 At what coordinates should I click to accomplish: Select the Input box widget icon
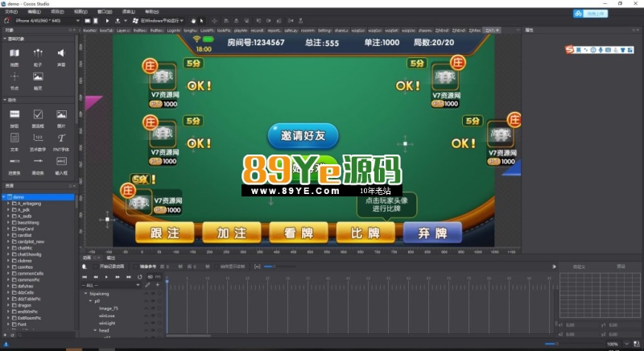[61, 161]
